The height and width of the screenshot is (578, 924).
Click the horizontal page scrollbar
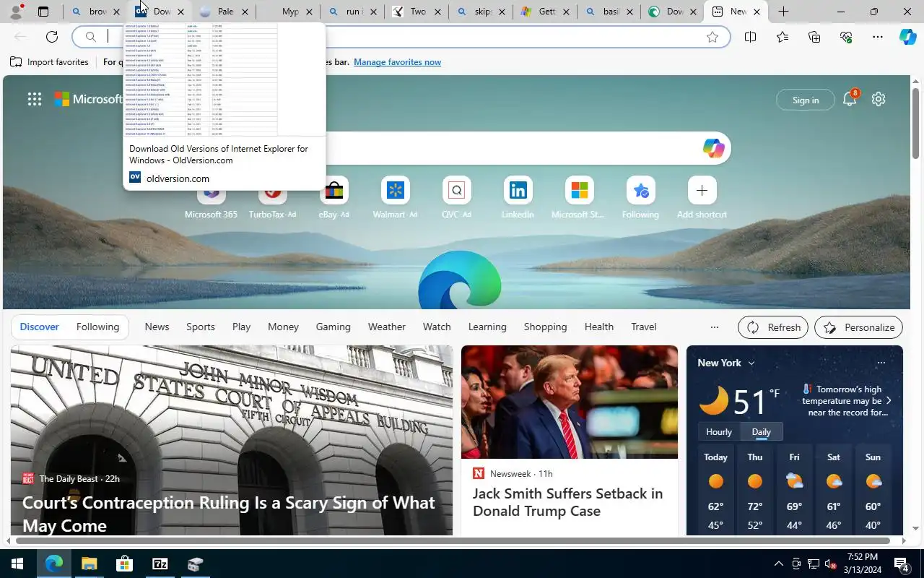[x=453, y=540]
